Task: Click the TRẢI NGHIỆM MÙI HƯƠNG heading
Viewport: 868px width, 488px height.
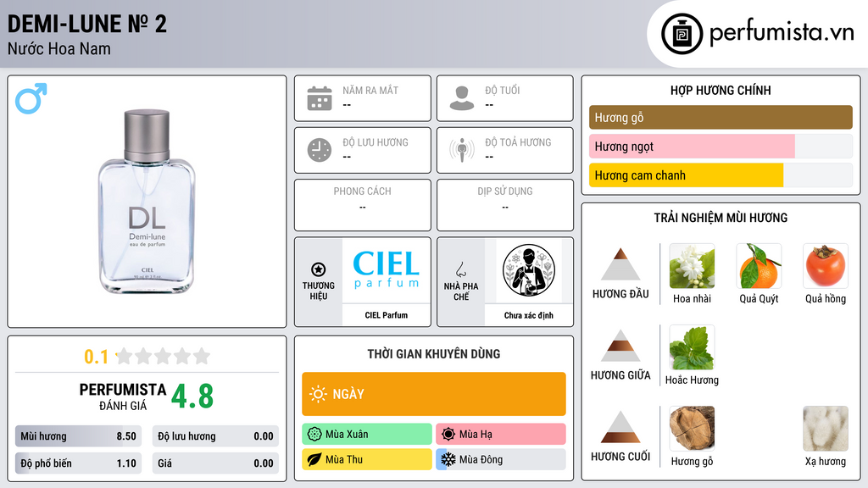Action: 721,218
